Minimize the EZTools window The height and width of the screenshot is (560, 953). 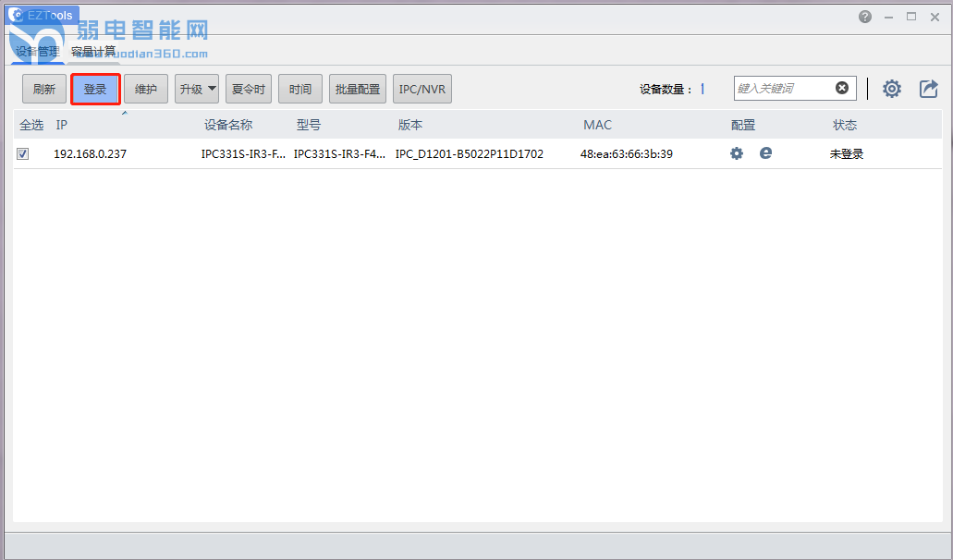click(x=888, y=17)
